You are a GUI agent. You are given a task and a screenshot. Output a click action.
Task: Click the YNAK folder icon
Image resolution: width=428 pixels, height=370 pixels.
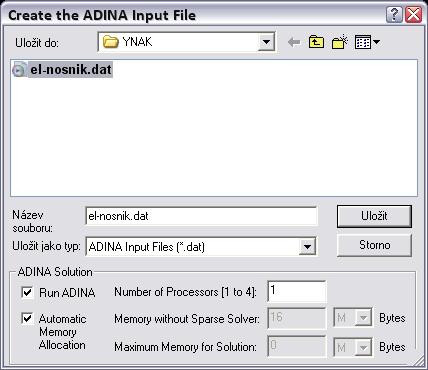coord(110,42)
